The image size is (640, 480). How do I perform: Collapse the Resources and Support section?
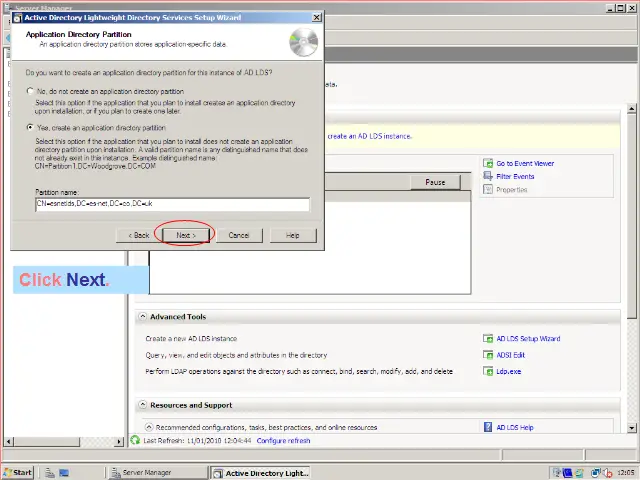pos(142,404)
